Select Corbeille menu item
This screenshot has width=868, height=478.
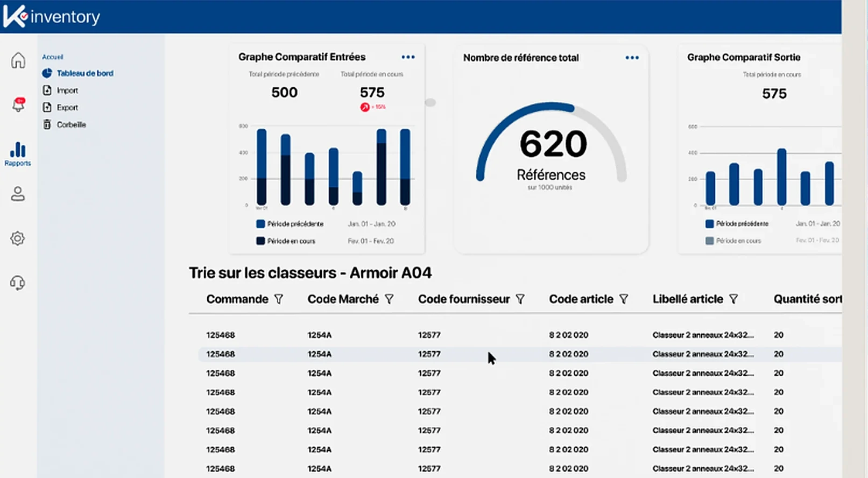pyautogui.click(x=72, y=124)
